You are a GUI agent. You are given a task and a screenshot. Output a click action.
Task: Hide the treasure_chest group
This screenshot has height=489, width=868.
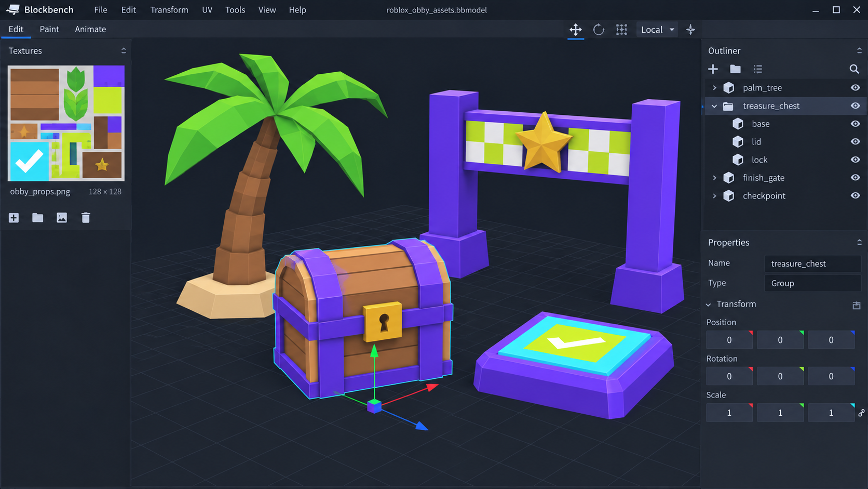tap(855, 105)
